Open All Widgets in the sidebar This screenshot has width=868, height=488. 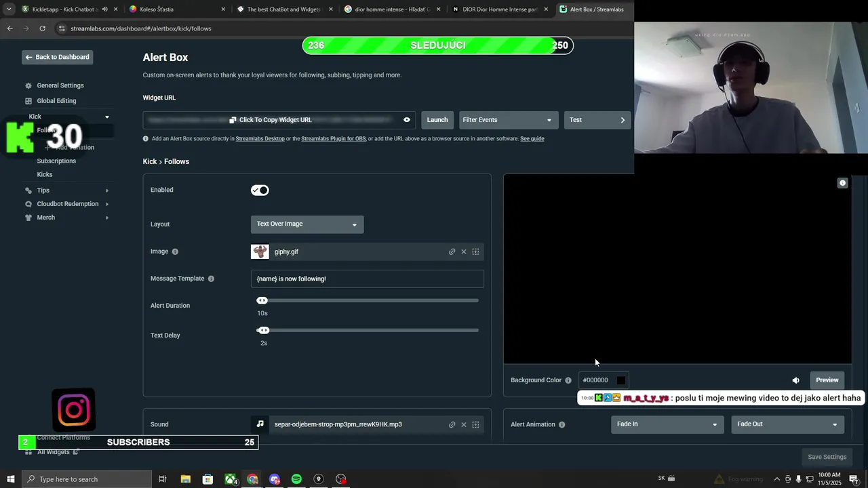point(54,452)
